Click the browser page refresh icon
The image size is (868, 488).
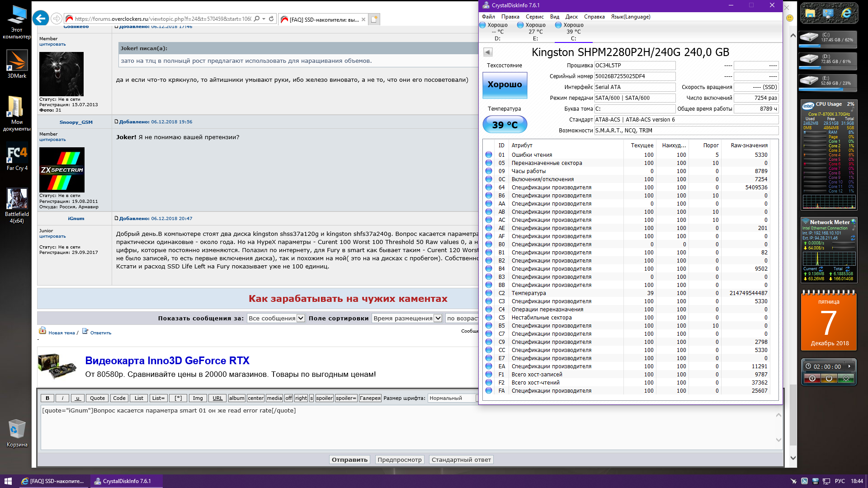click(x=271, y=19)
